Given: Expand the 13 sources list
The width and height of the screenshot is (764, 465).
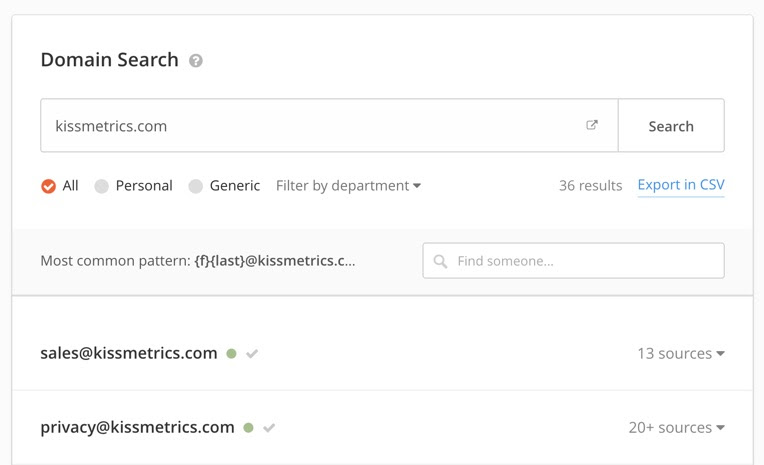Looking at the screenshot, I should pyautogui.click(x=681, y=353).
